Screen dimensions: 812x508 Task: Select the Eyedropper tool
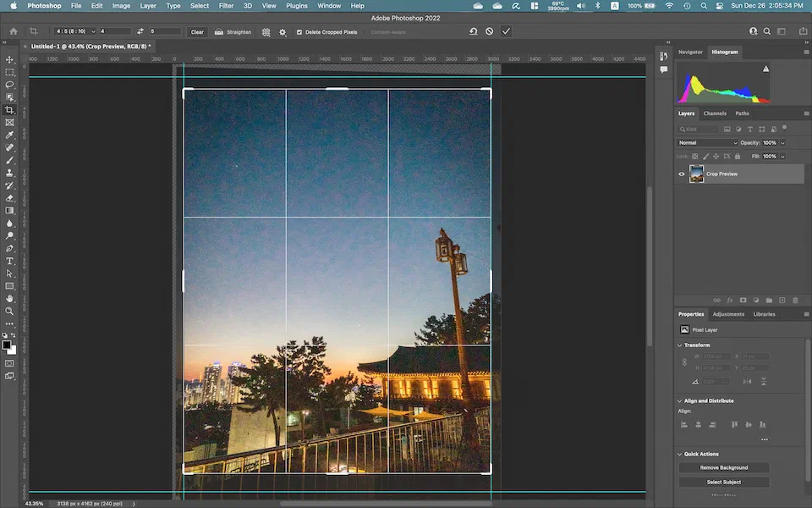[x=10, y=135]
